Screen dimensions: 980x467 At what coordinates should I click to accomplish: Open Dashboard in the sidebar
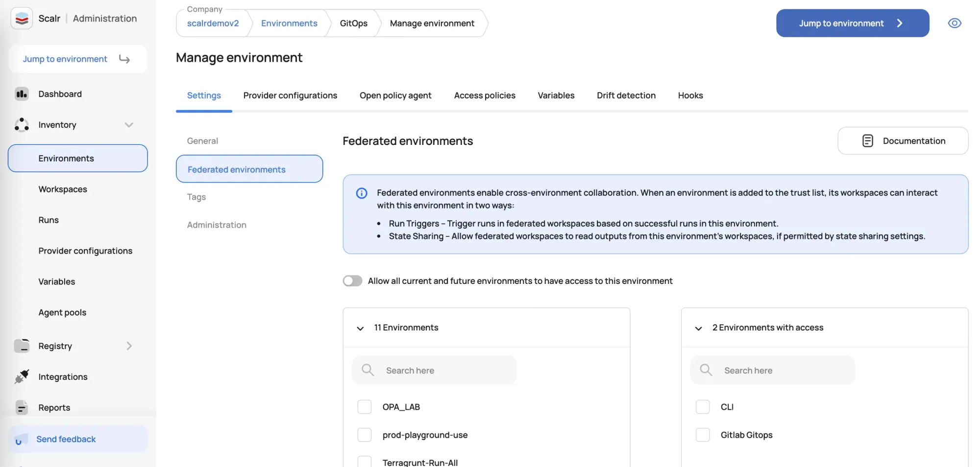click(60, 94)
